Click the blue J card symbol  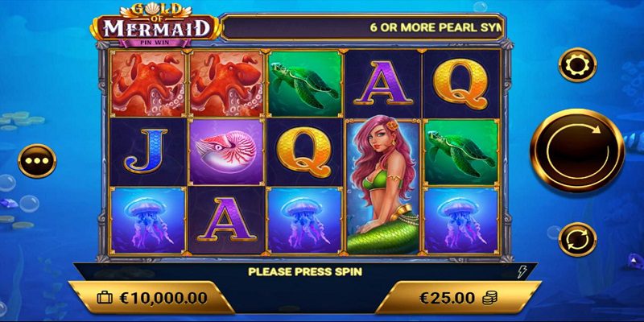147,151
